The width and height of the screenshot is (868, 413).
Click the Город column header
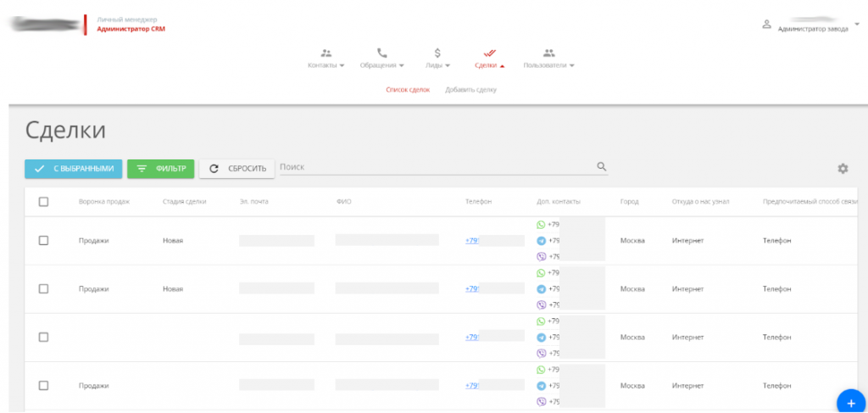[630, 202]
